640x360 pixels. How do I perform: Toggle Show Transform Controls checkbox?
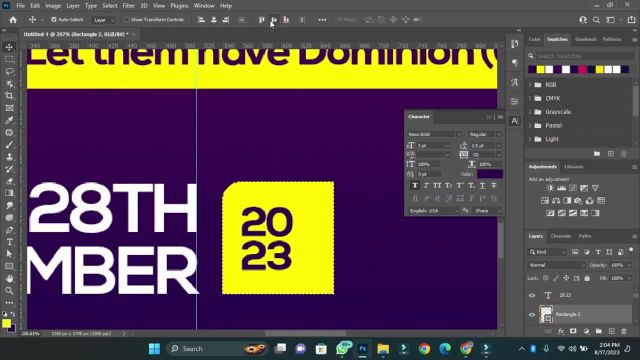(x=127, y=20)
